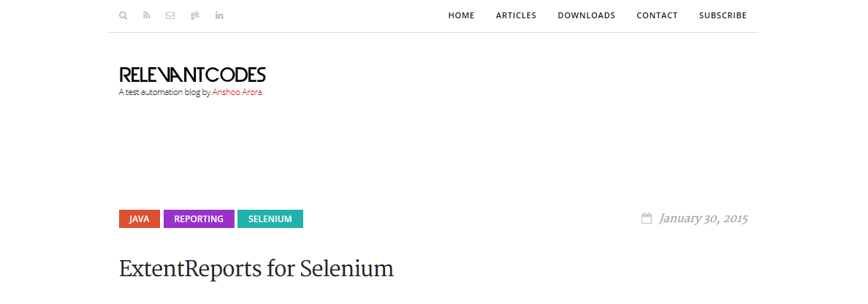Click the 'A test automation blog' tagline
Viewport: 868px width, 304px height.
tap(164, 93)
